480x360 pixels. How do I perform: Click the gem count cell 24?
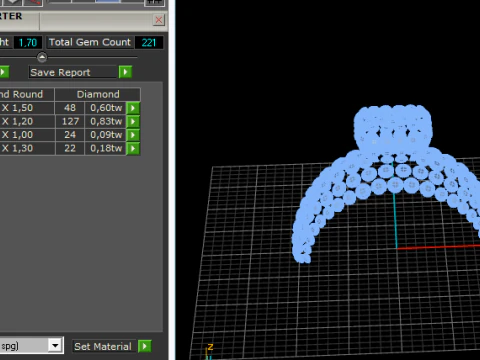[x=70, y=135]
